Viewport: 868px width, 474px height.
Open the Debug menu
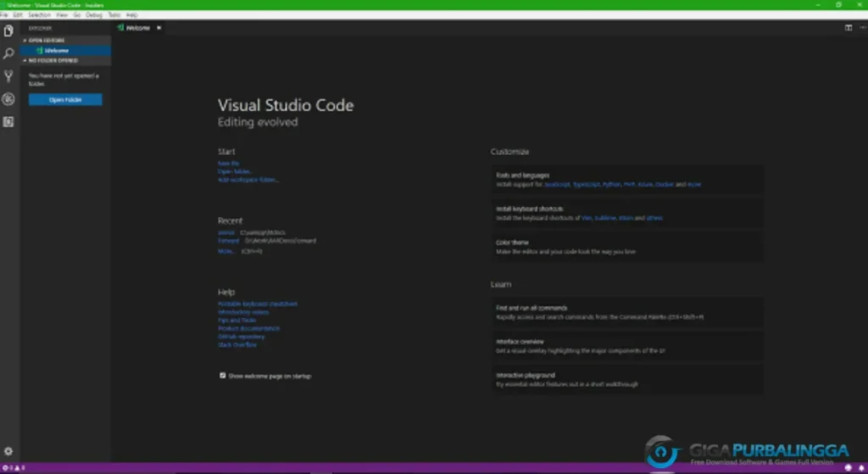click(x=94, y=15)
